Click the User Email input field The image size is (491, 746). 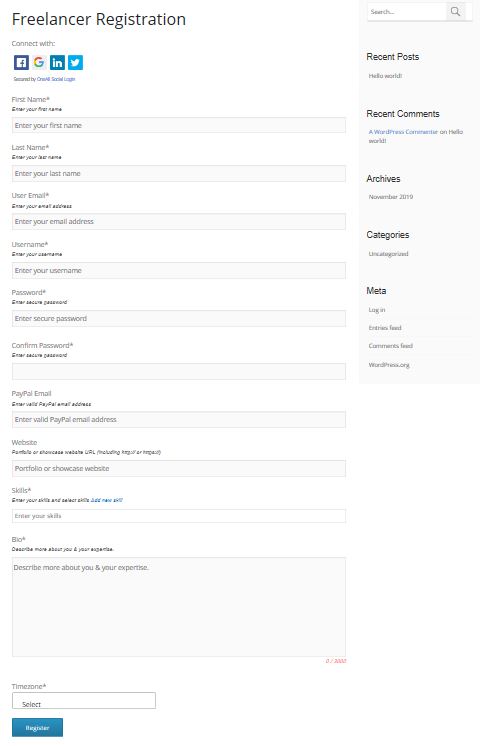(x=178, y=222)
